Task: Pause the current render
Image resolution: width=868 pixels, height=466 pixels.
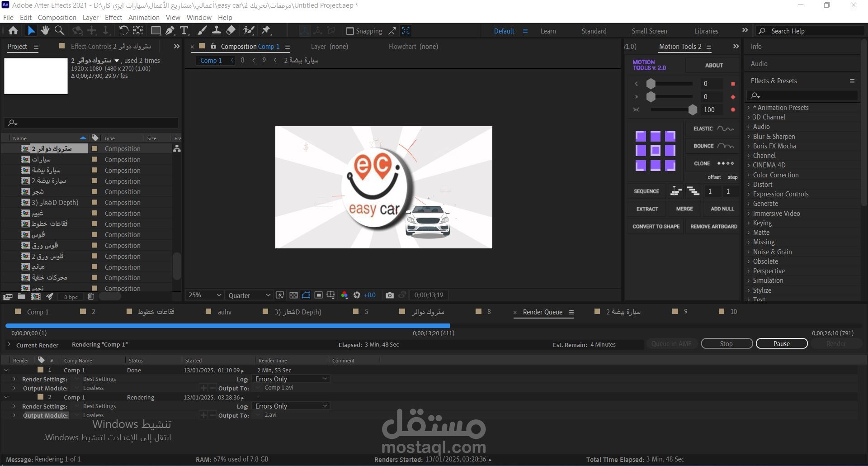Action: 782,344
